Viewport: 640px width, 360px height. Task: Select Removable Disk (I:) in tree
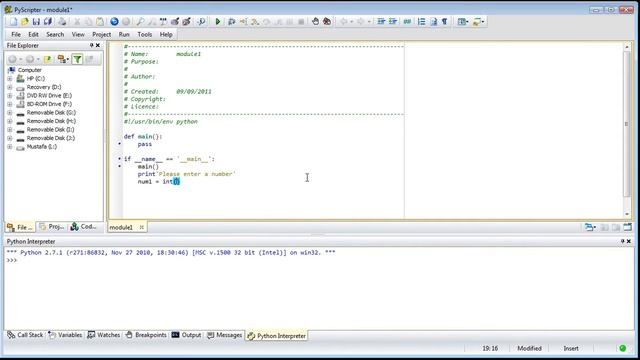tap(51, 129)
